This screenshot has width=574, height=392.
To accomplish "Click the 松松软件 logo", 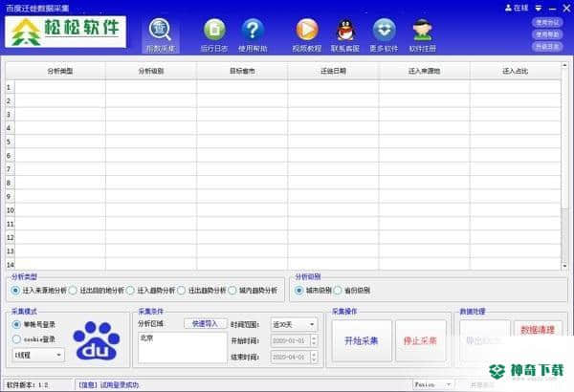I will [65, 32].
